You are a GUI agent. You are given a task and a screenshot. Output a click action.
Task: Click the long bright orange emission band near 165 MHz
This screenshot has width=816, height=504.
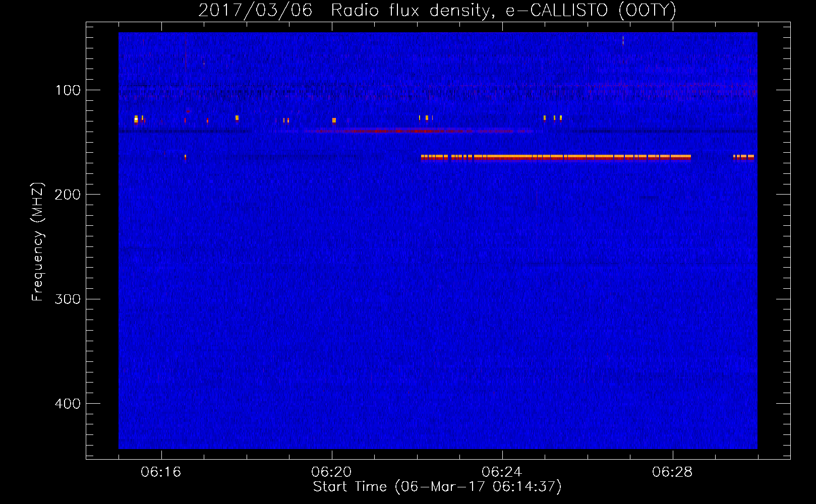[x=556, y=157]
